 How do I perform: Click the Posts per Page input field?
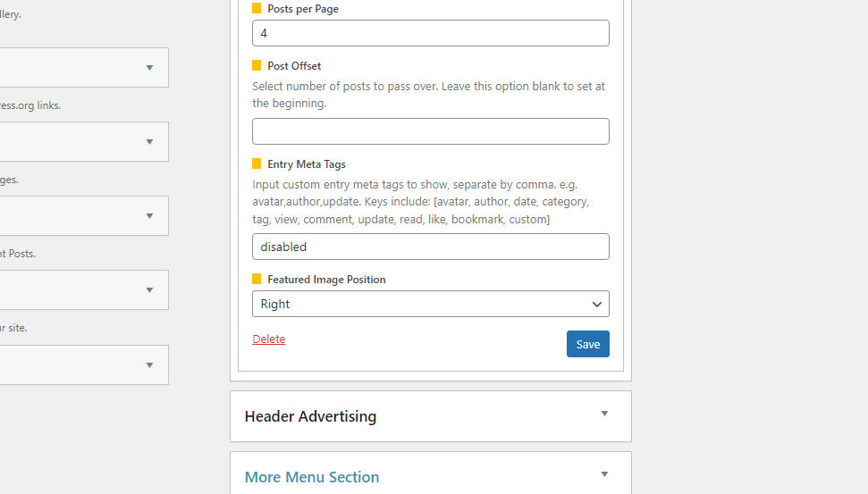431,33
